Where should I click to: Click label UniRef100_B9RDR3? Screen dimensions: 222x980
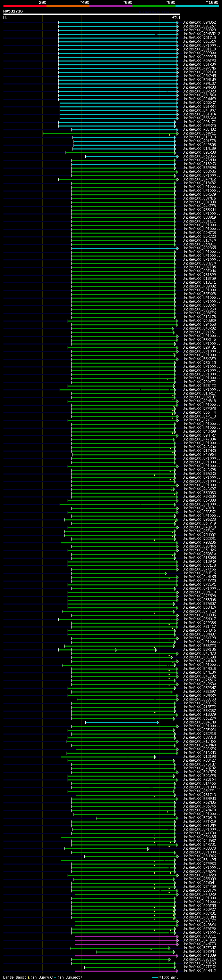199,91
